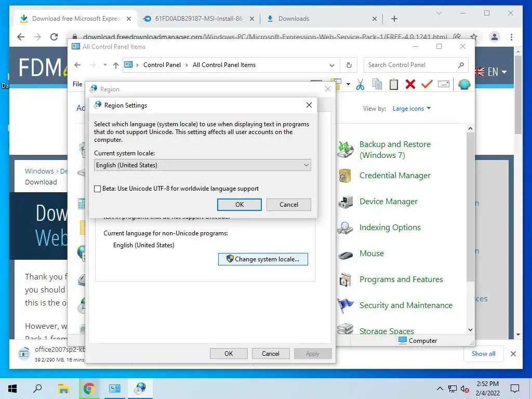This screenshot has height=399, width=532.
Task: Click Control Panel breadcrumb segment
Action: [162, 65]
